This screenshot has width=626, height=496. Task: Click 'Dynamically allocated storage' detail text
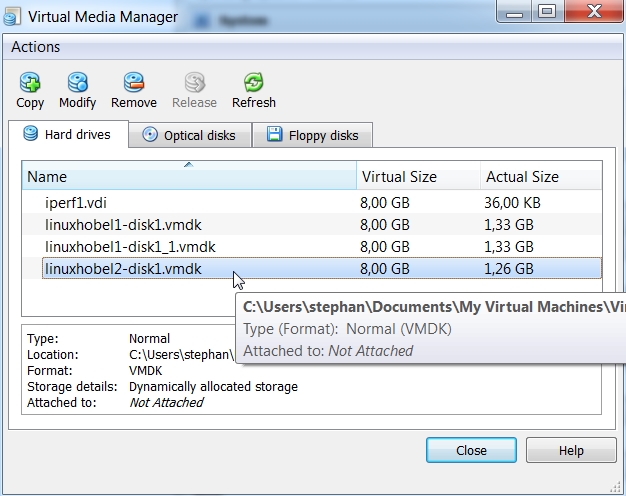[x=213, y=387]
